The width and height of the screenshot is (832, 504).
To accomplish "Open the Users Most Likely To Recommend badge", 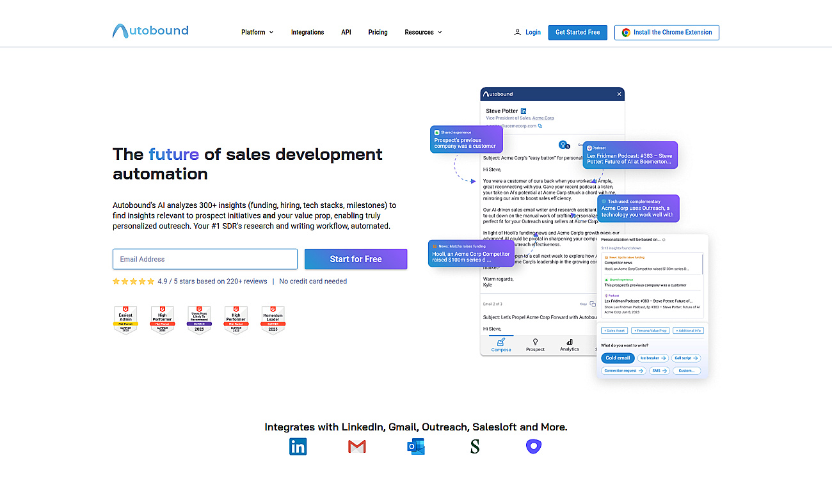I will pyautogui.click(x=199, y=320).
